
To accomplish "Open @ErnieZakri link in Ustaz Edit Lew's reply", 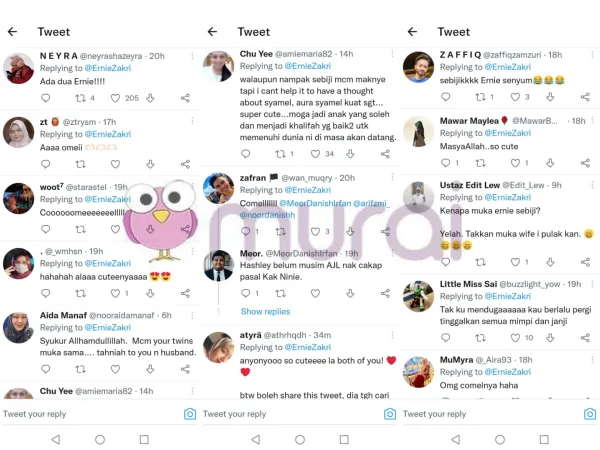I will (508, 197).
